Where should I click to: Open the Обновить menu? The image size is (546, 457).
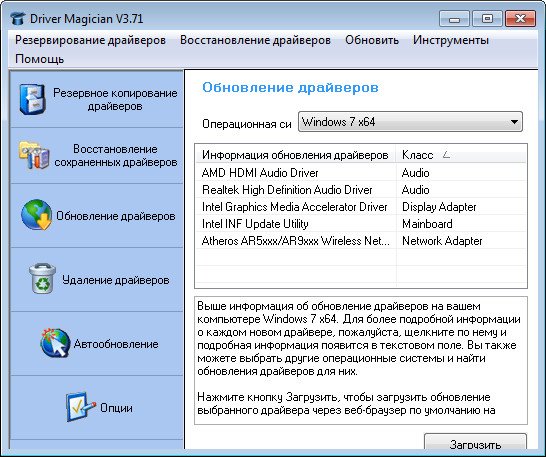[372, 40]
